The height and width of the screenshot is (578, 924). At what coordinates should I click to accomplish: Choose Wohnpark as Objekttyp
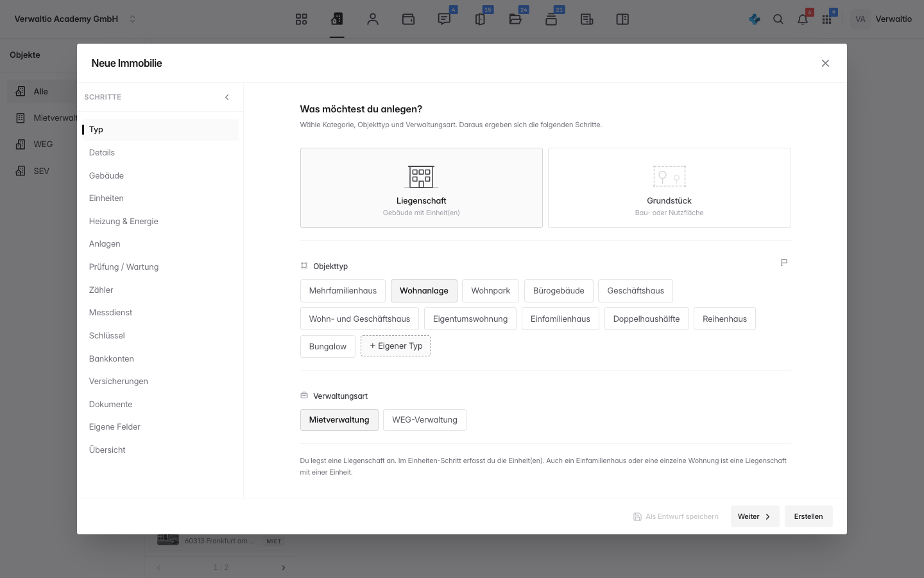click(491, 291)
